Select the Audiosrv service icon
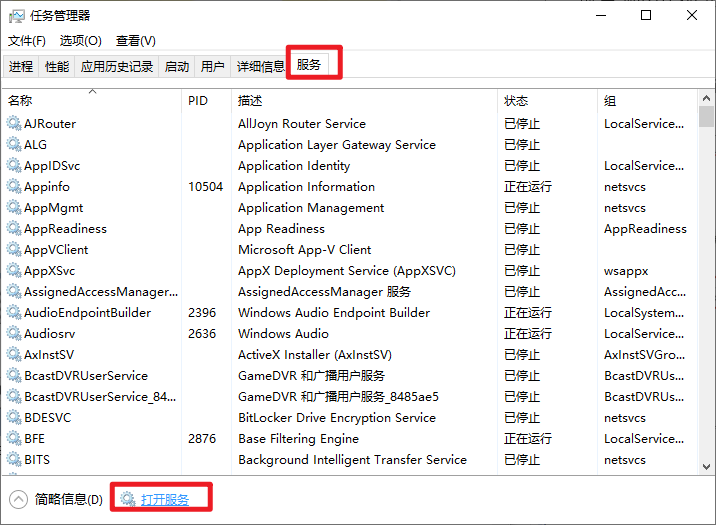The width and height of the screenshot is (716, 525). [x=14, y=333]
